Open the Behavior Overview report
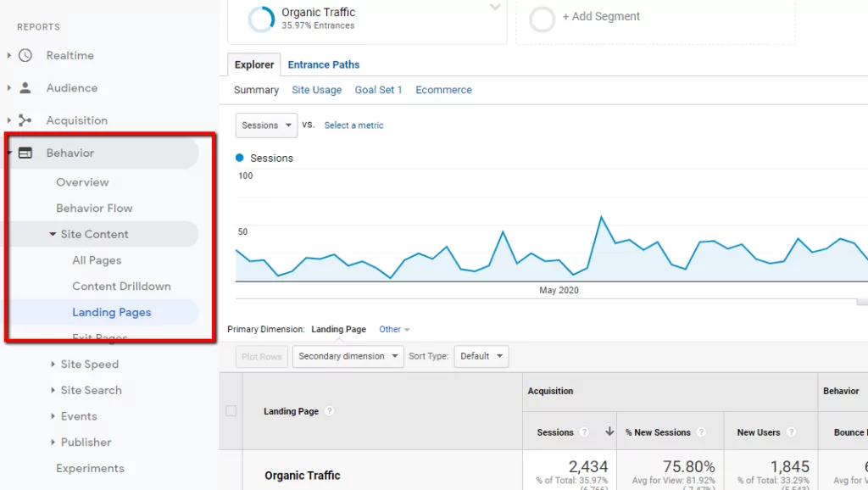 82,182
